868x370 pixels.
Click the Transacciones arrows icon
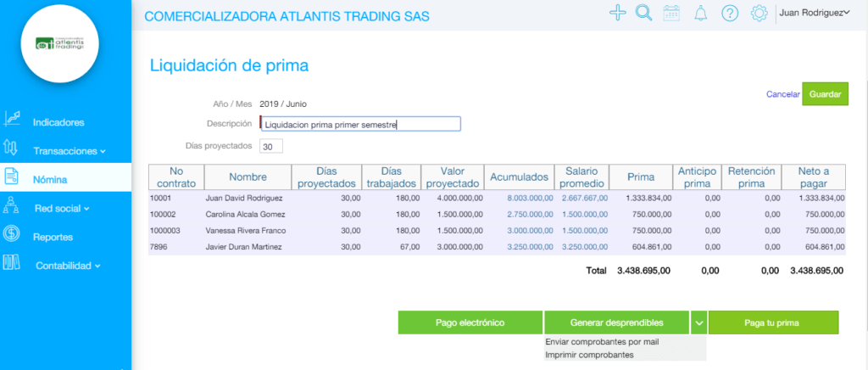coord(11,148)
